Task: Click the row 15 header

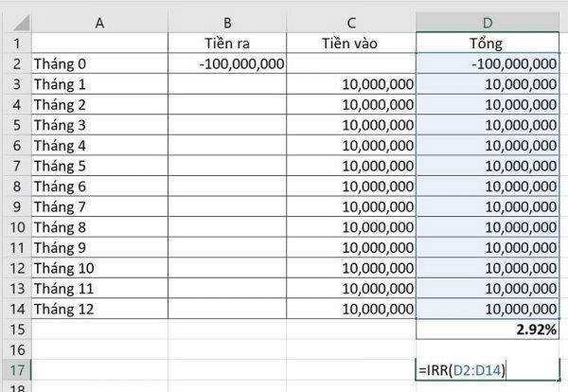Action: tap(15, 329)
